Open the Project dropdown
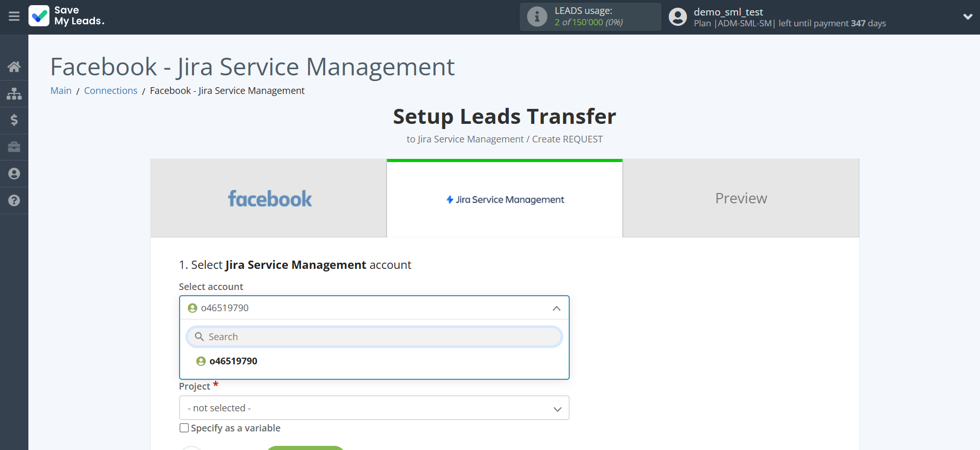This screenshot has height=450, width=980. [x=374, y=408]
